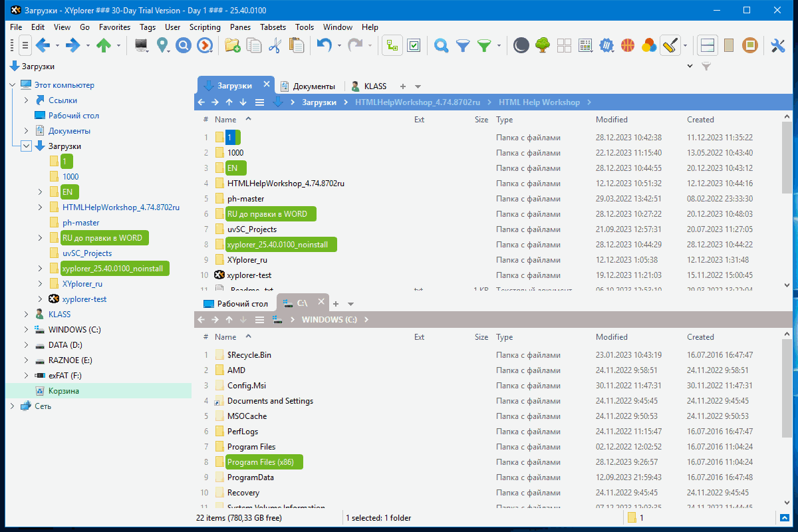Toggle Dark Mode with moon icon
This screenshot has width=798, height=532.
[522, 45]
